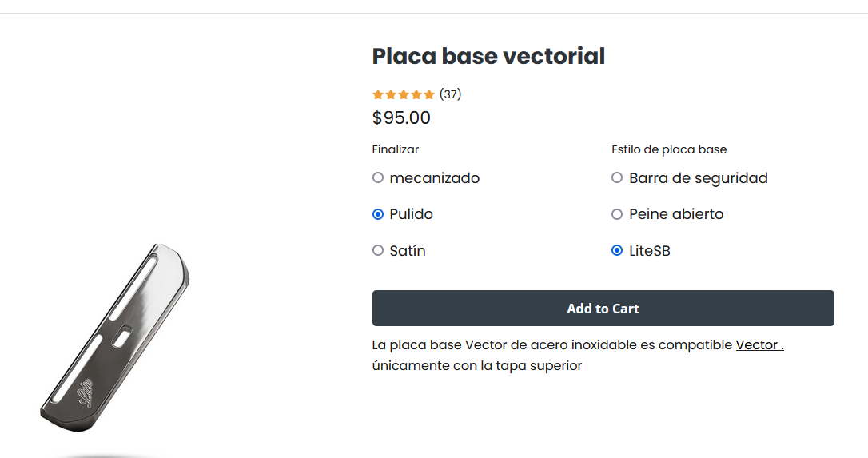Click the third rating star
The width and height of the screenshot is (868, 458).
coord(404,94)
